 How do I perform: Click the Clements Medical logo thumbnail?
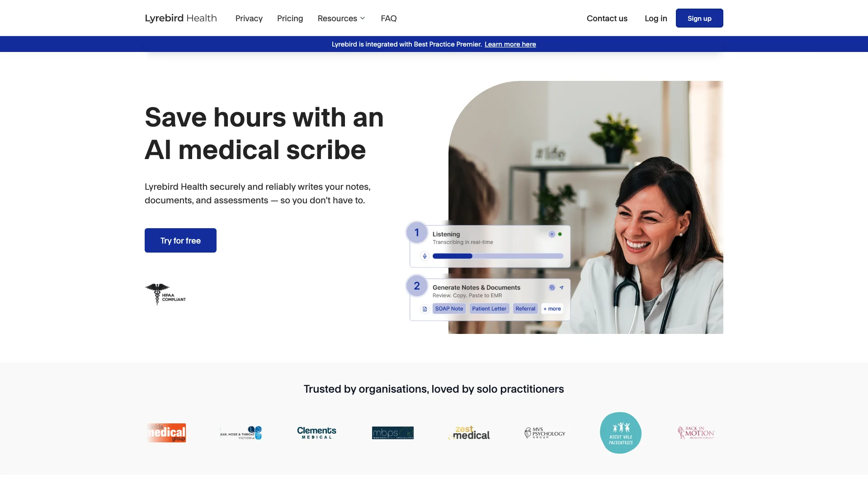(316, 432)
